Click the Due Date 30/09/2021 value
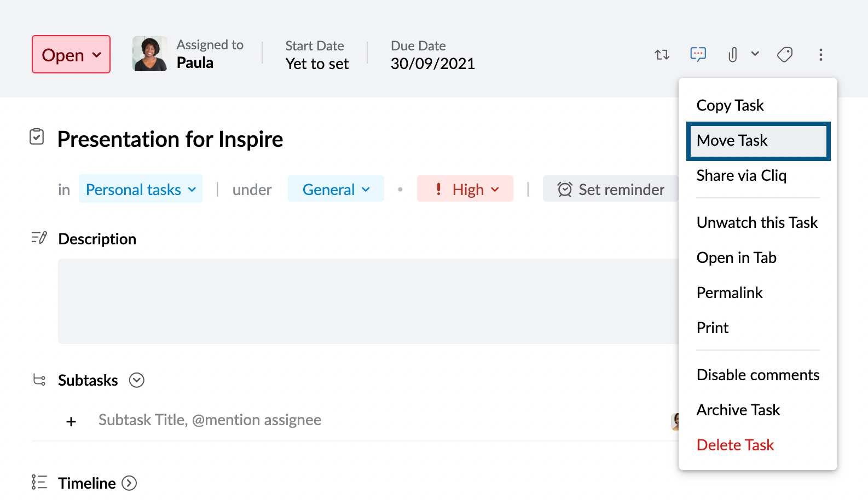The height and width of the screenshot is (504, 868). 432,64
